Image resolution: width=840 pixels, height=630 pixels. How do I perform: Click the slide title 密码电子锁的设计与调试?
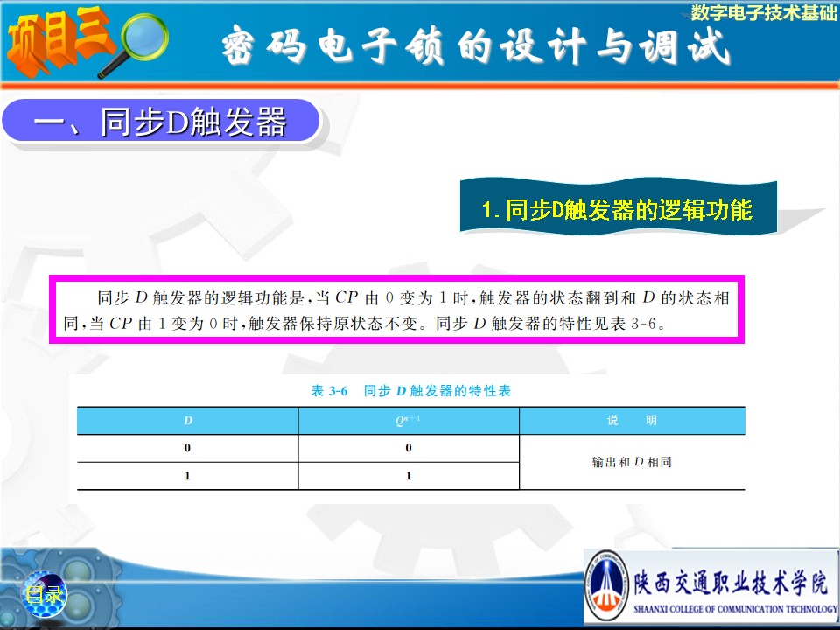(474, 48)
